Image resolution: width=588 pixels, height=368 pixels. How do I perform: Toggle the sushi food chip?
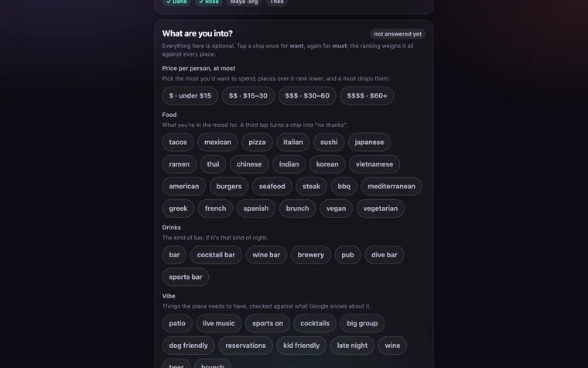[329, 143]
